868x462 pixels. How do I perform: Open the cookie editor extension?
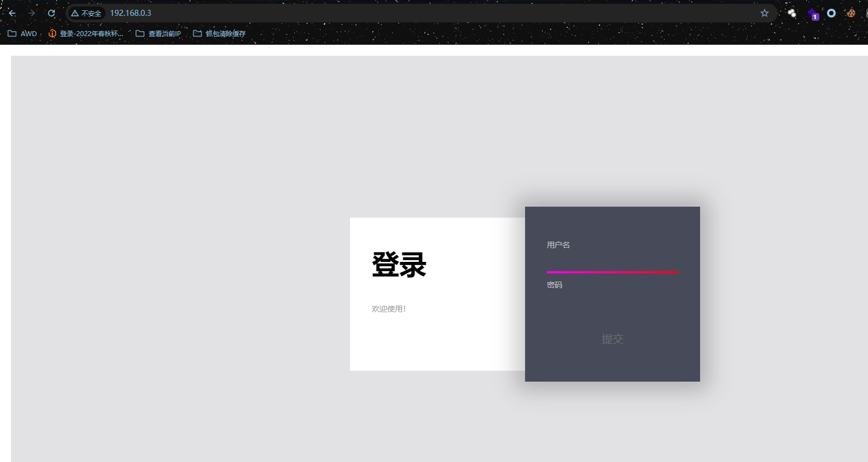[851, 13]
